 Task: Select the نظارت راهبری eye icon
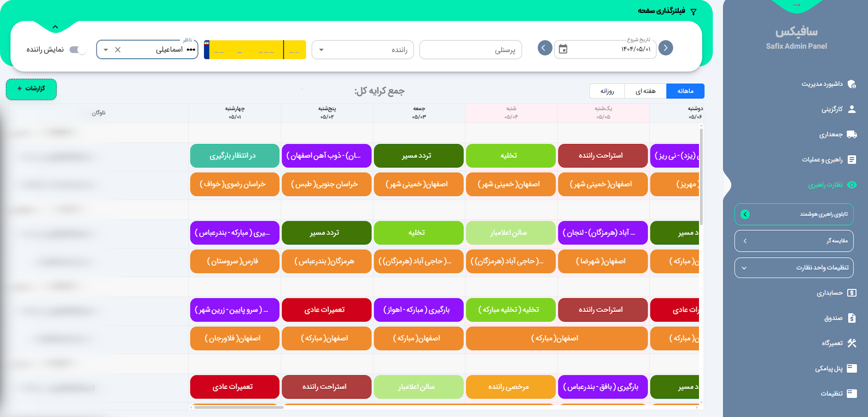pyautogui.click(x=853, y=185)
